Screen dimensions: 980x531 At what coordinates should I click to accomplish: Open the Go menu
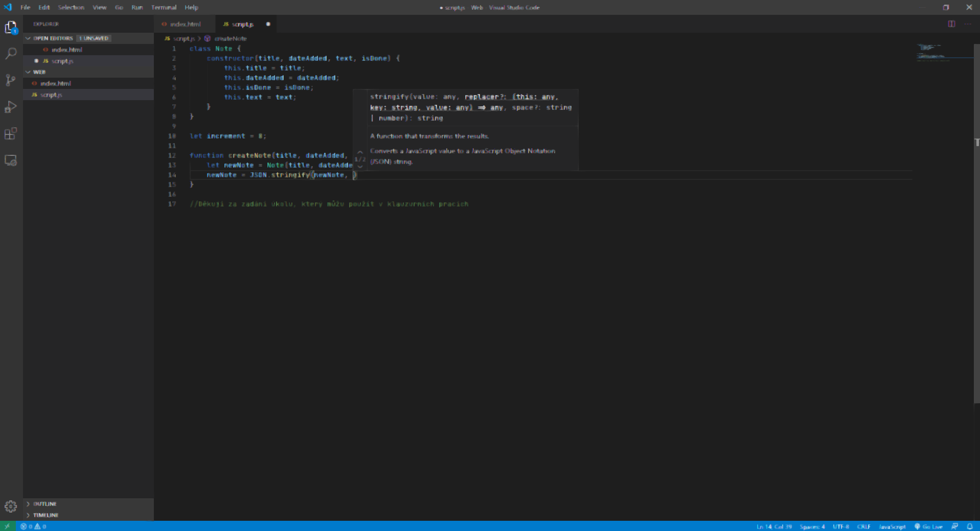point(119,7)
